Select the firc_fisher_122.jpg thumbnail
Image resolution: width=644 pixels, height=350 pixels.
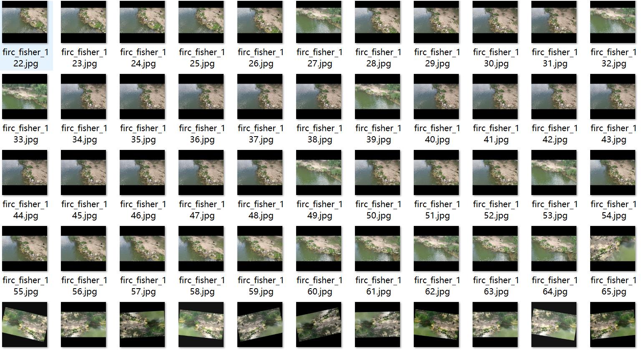(x=25, y=22)
